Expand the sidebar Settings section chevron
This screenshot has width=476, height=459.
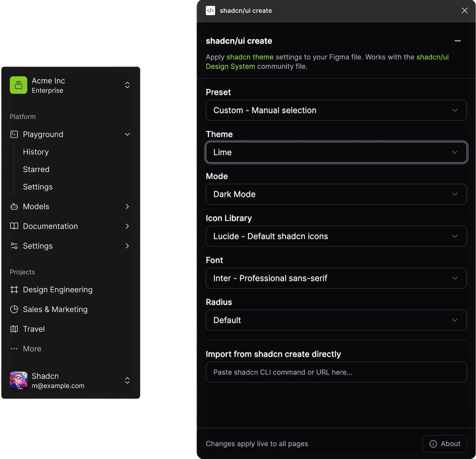[127, 246]
